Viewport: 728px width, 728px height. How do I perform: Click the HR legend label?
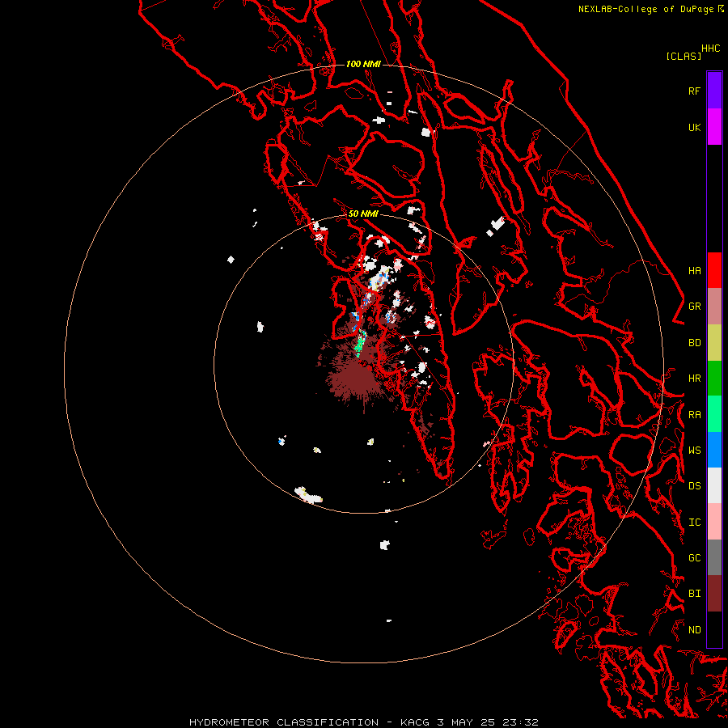tap(694, 379)
